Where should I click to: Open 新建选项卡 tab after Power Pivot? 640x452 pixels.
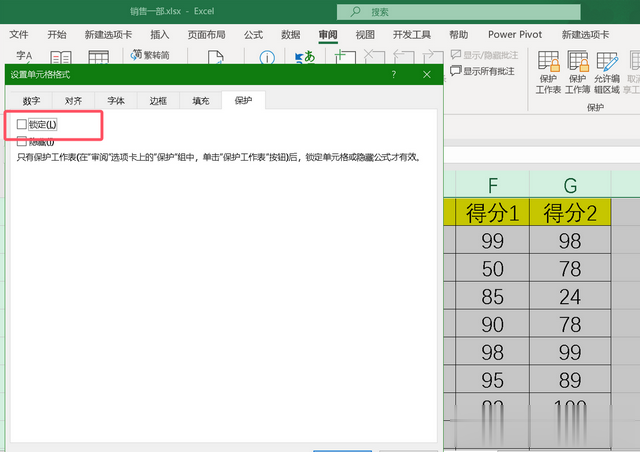click(x=585, y=35)
